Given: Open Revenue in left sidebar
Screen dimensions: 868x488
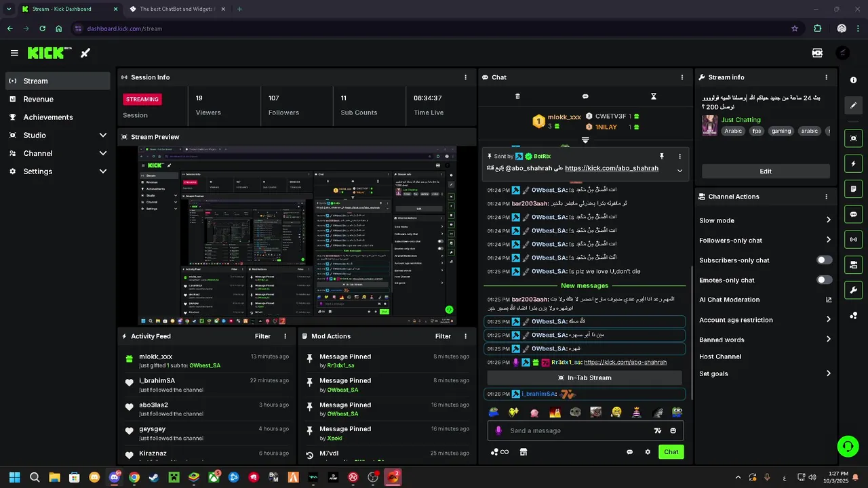Looking at the screenshot, I should pos(58,99).
